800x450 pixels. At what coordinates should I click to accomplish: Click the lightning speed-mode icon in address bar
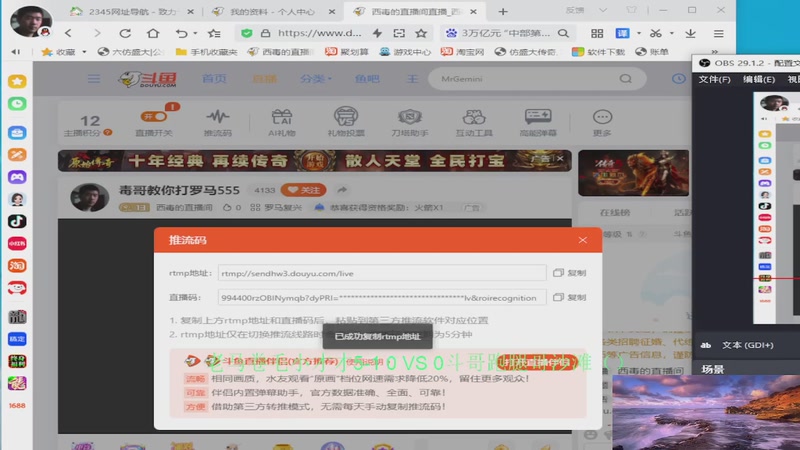point(377,33)
